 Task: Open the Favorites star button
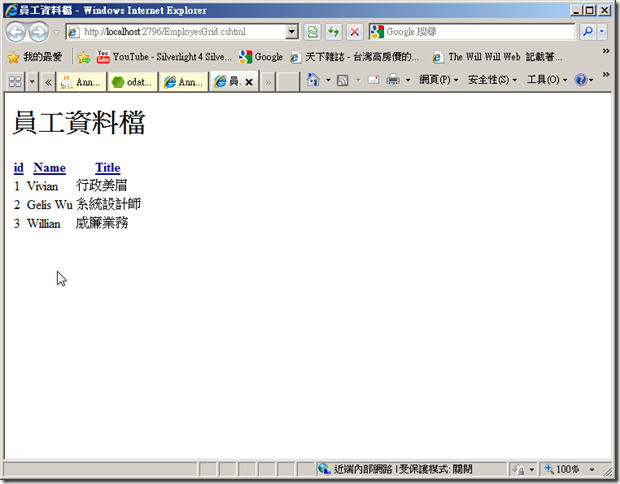click(x=34, y=57)
